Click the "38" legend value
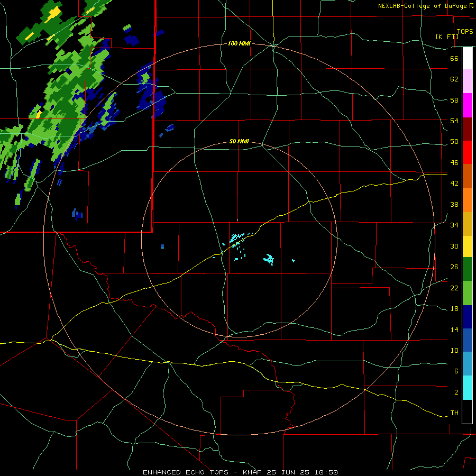 pos(454,205)
